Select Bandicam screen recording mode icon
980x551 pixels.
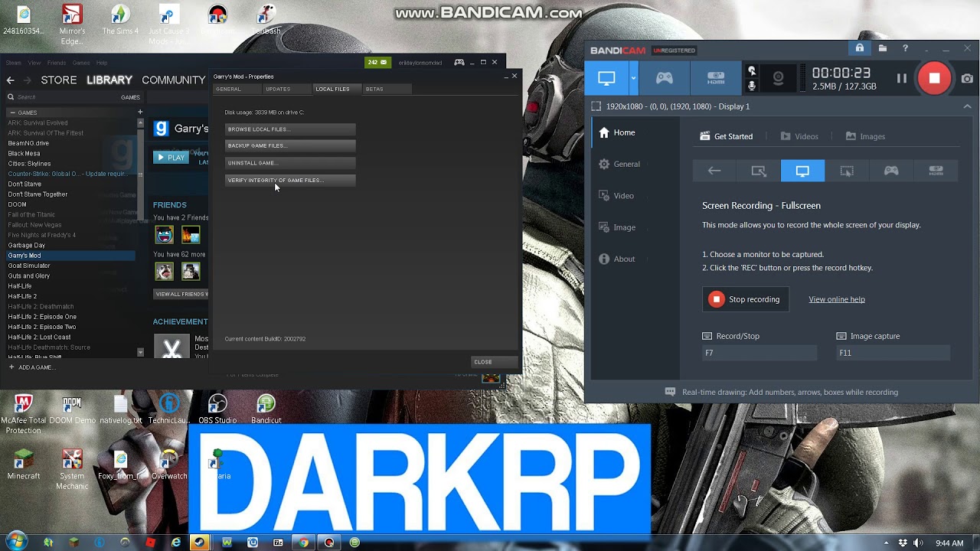tap(606, 78)
